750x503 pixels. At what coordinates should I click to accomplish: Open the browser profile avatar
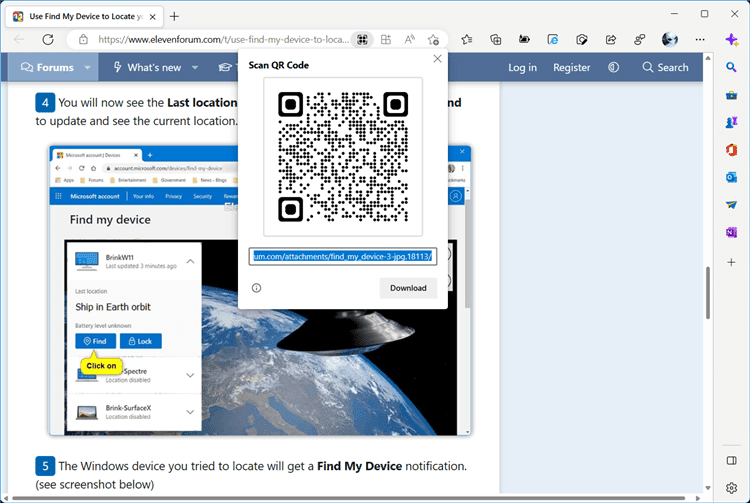(670, 40)
